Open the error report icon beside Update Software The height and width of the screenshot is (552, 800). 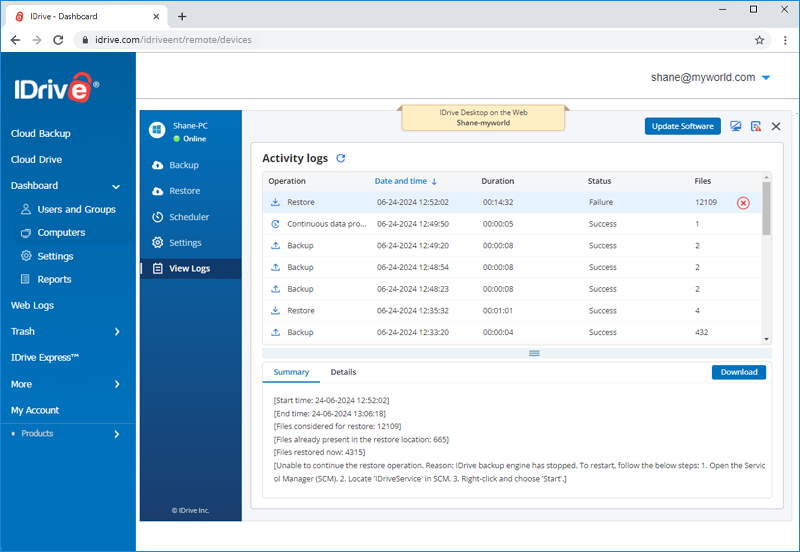(756, 126)
